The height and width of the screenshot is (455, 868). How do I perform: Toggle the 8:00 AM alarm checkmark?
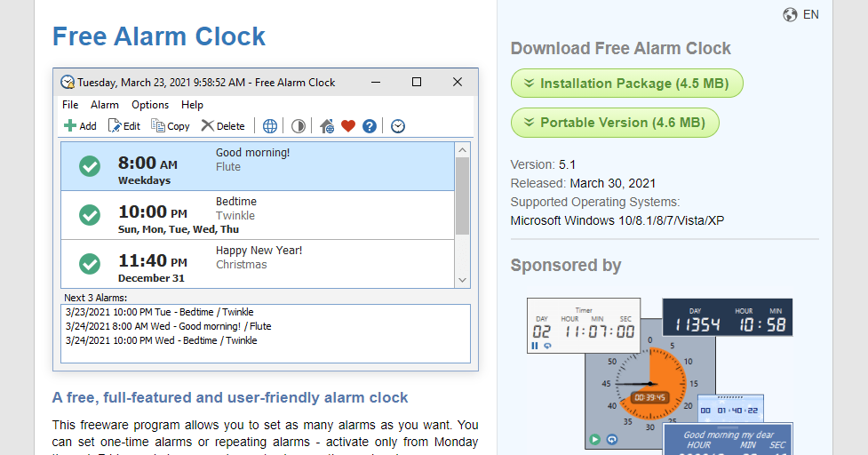pos(90,166)
